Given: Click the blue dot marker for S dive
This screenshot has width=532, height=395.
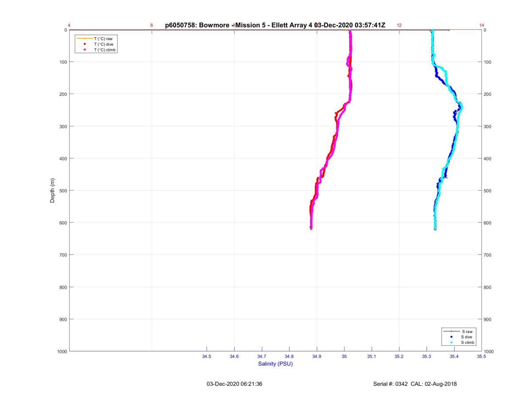Looking at the screenshot, I should point(451,337).
